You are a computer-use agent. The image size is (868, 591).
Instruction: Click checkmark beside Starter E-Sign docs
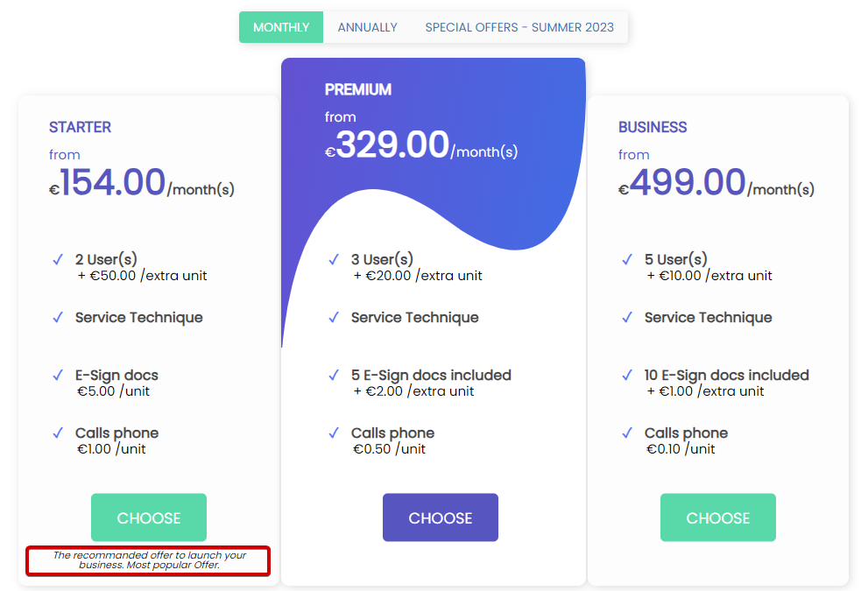click(x=58, y=376)
